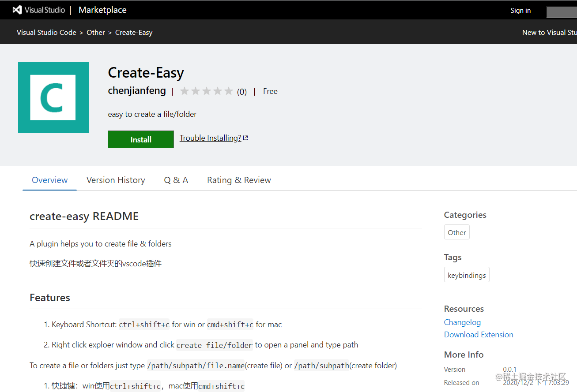Click the Other category tag
577x392 pixels.
(x=457, y=232)
